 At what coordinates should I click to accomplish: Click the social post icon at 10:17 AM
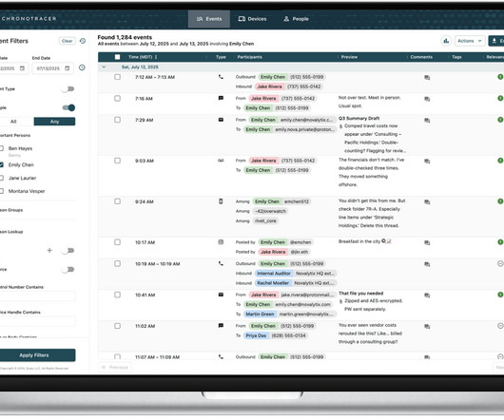(x=221, y=242)
